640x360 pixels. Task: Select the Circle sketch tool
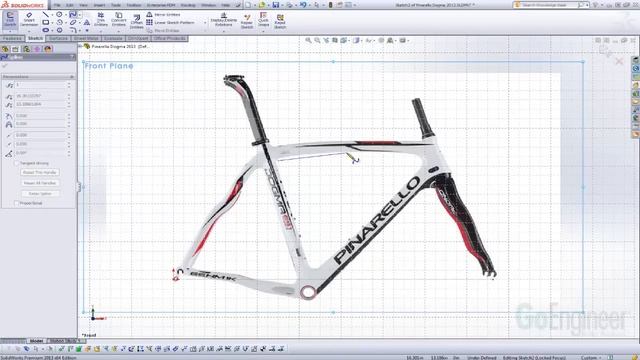pyautogui.click(x=60, y=14)
